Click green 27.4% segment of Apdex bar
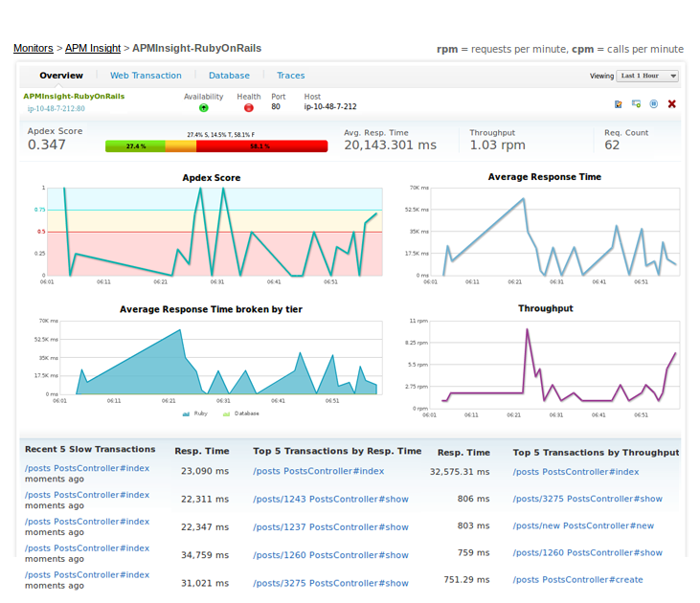This screenshot has height=603, width=700. tap(135, 145)
